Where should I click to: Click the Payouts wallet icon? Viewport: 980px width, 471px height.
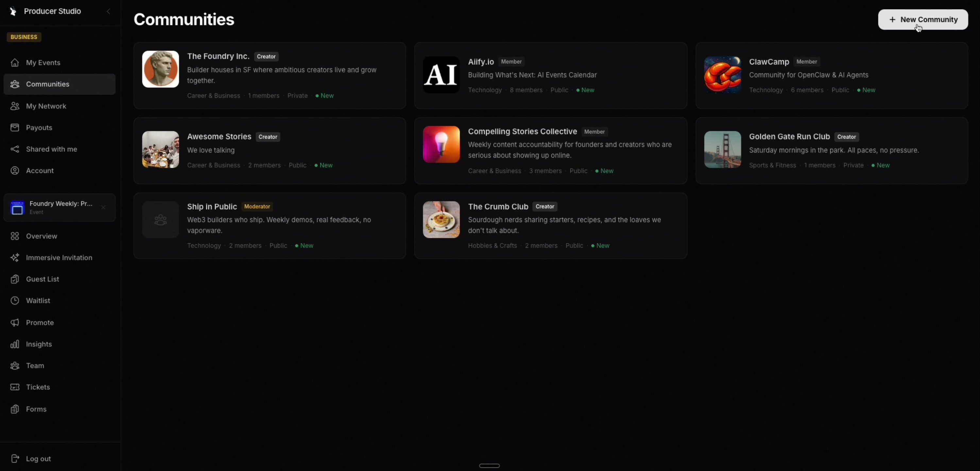coord(15,128)
